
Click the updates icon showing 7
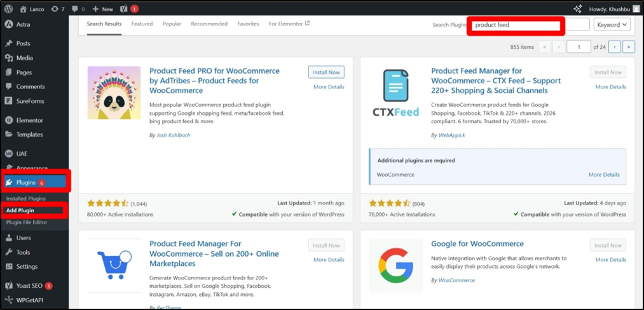coord(56,9)
